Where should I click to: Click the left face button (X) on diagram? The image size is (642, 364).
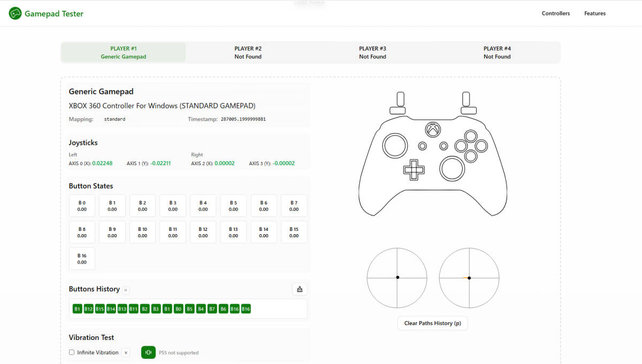pos(461,146)
